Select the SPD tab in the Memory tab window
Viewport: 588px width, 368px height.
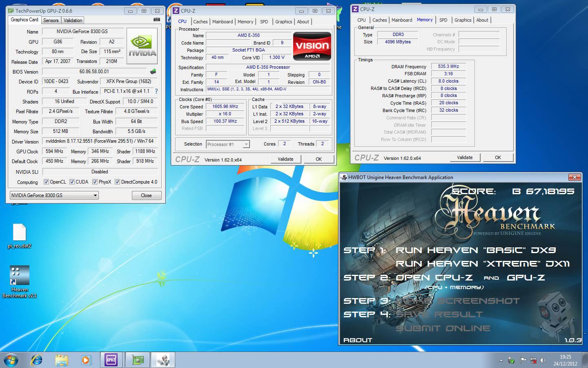(x=443, y=20)
